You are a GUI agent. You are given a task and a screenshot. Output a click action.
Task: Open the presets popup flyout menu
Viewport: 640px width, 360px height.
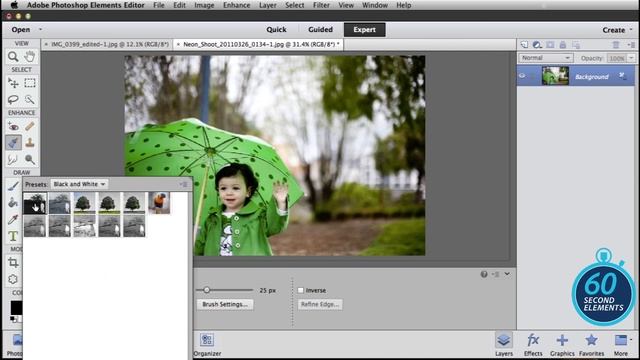click(x=183, y=184)
